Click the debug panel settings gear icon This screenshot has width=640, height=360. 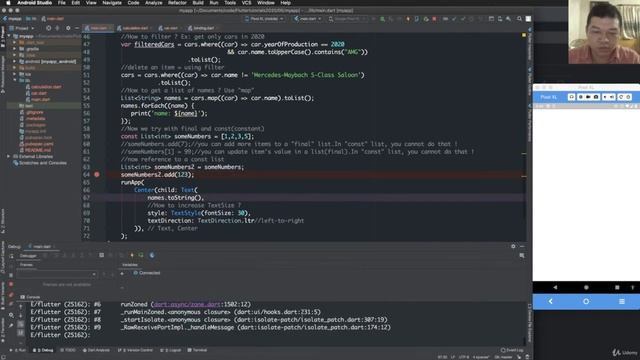(513, 246)
